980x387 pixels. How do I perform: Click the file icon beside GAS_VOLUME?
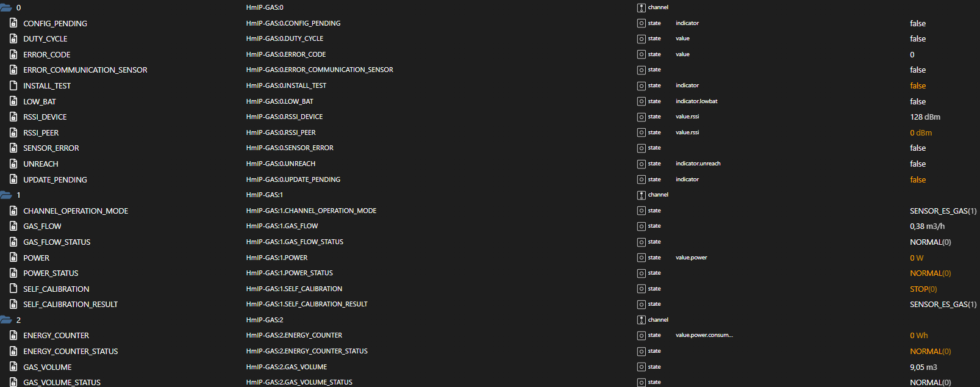click(x=13, y=367)
